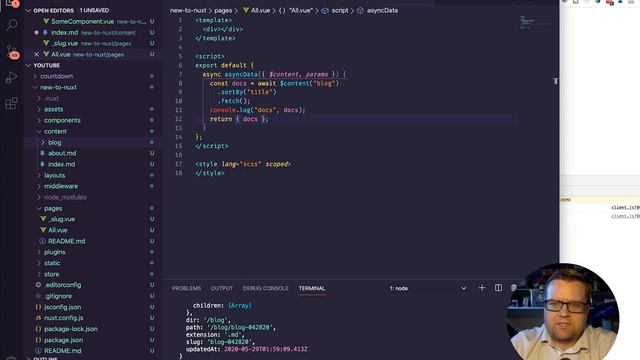
Task: Kill terminal with trash icon
Action: click(513, 288)
